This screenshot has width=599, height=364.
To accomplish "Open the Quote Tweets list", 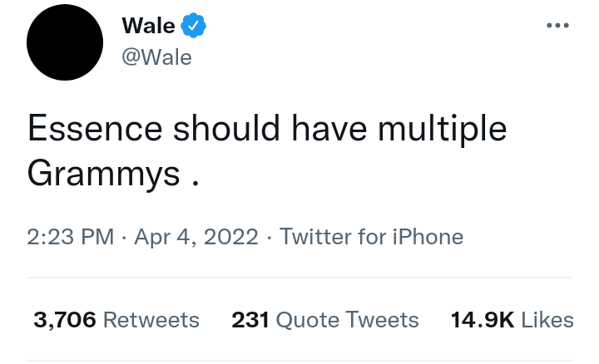I will point(347,320).
